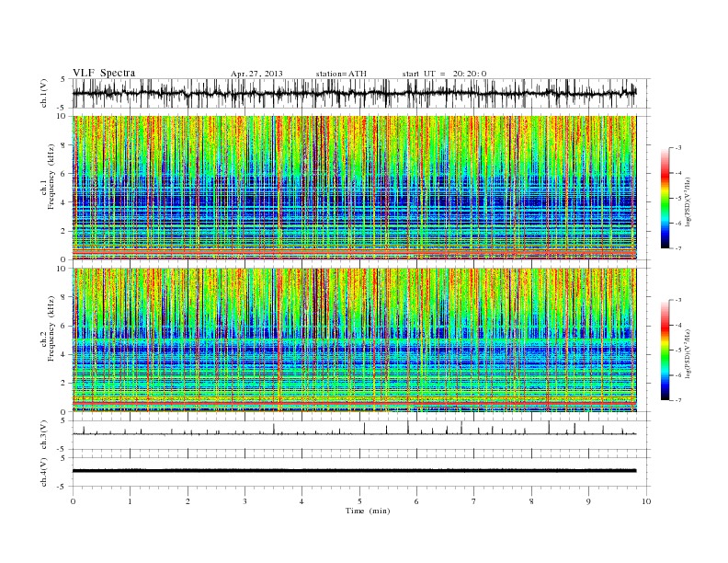Click time axis tick label '10'
728x563 pixels.
(646, 501)
